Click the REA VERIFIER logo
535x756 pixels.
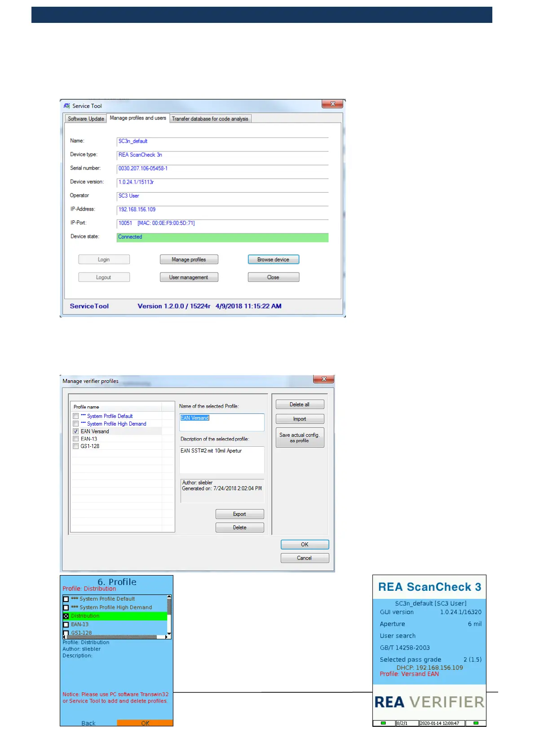point(429,702)
